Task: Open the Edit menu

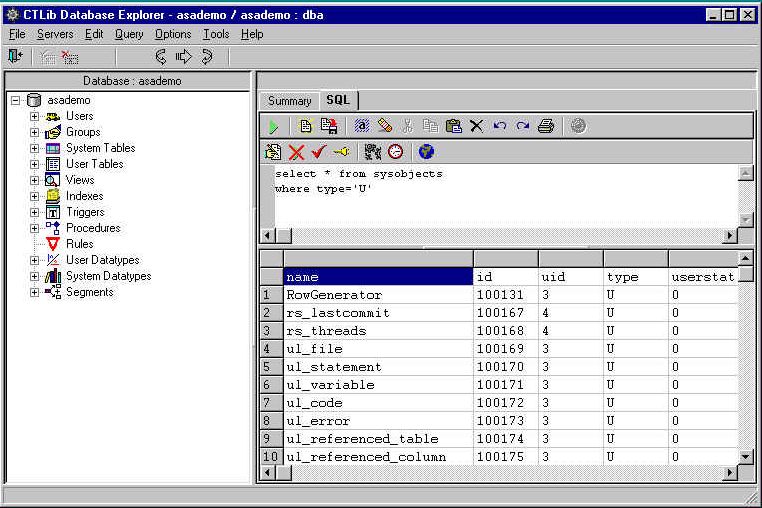Action: click(x=94, y=35)
